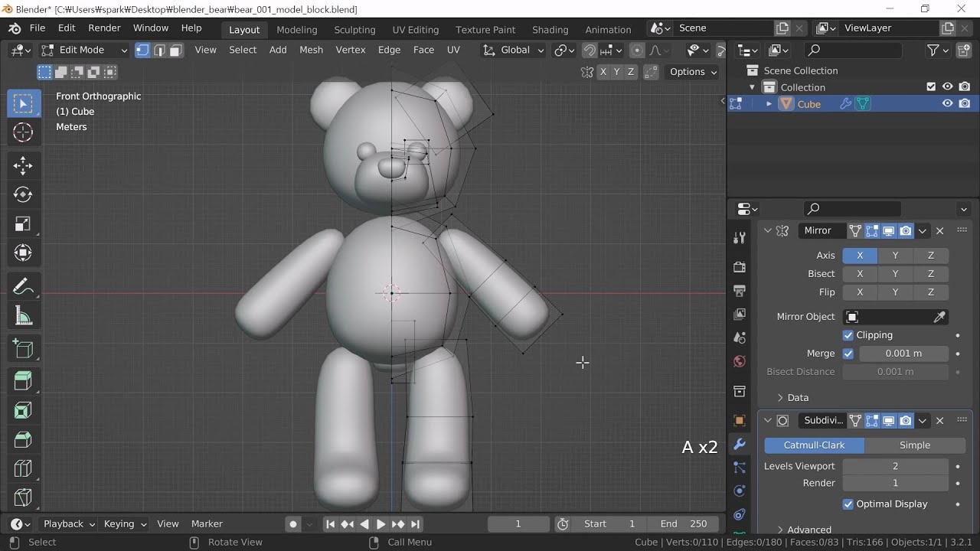Remove the Mirror modifier with its X
Viewport: 980px width, 551px height.
coord(940,230)
